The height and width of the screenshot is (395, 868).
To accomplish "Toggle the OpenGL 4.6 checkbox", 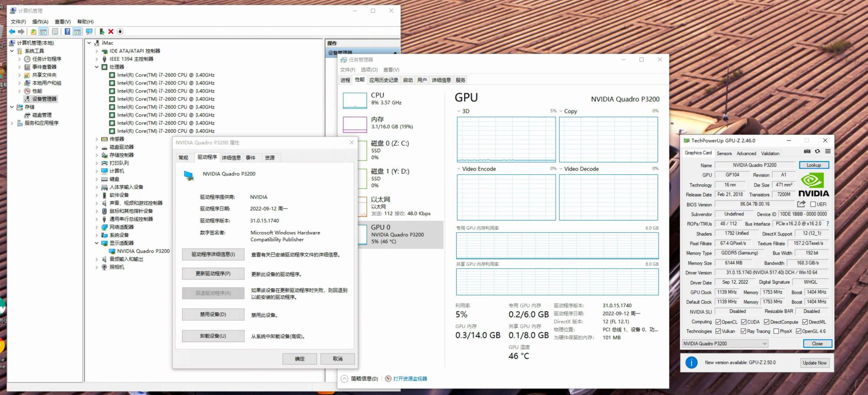I will coord(799,331).
